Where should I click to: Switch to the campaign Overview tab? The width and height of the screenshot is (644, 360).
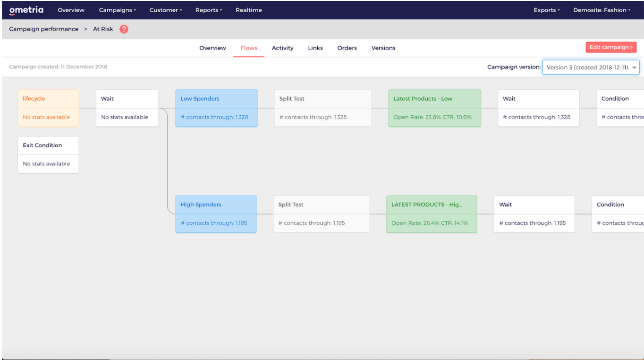click(212, 48)
